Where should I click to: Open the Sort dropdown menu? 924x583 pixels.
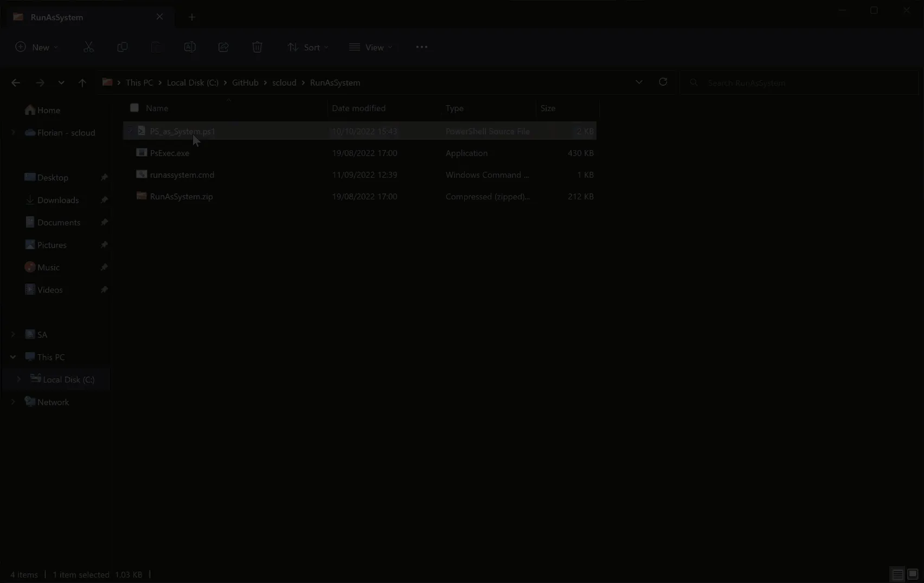[x=308, y=47]
